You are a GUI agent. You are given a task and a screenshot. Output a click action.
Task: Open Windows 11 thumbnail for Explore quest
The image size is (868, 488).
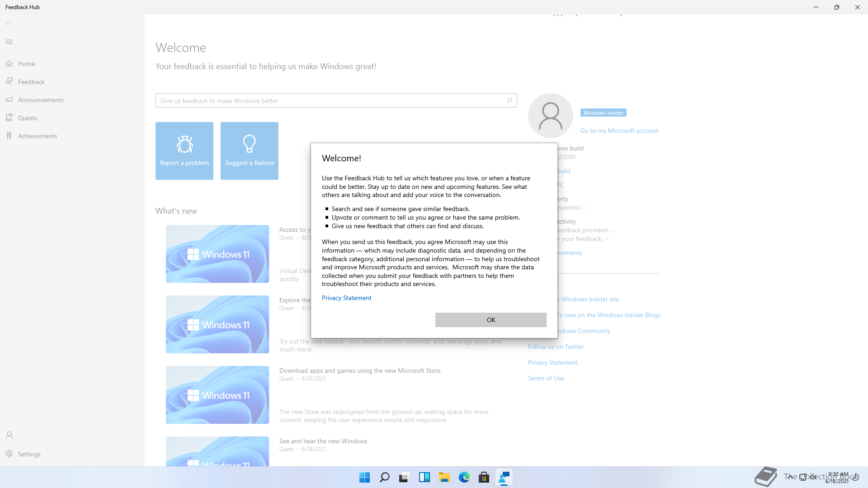pyautogui.click(x=217, y=324)
